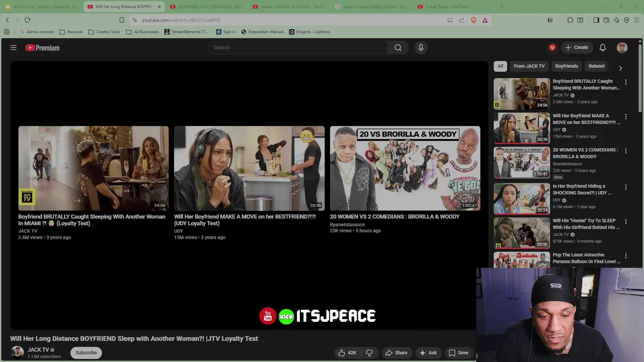Expand the Creator Tools bookmarks folder
Screen dimensions: 644x362
coord(104,32)
